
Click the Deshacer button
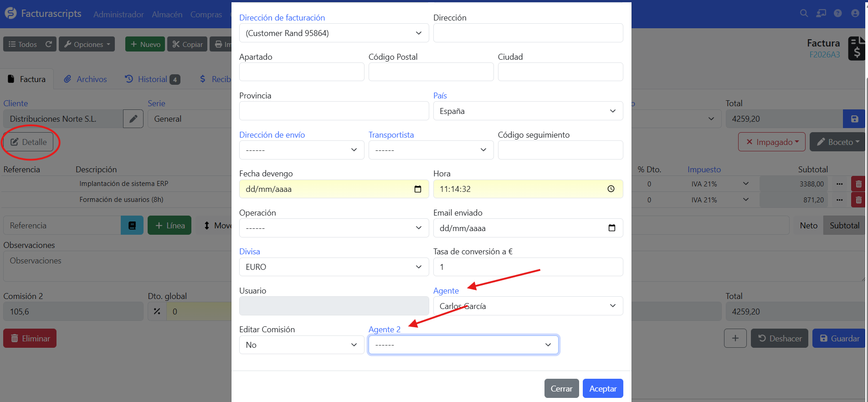pyautogui.click(x=780, y=338)
